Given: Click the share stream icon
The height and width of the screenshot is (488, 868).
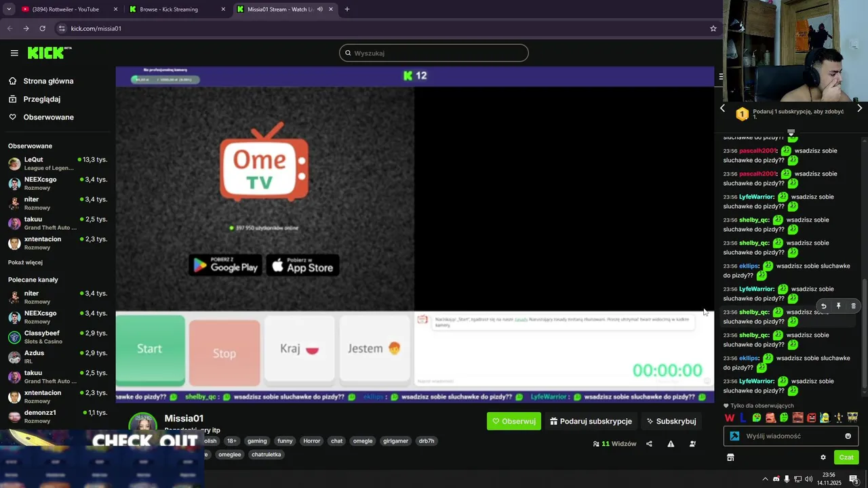Looking at the screenshot, I should click(649, 444).
